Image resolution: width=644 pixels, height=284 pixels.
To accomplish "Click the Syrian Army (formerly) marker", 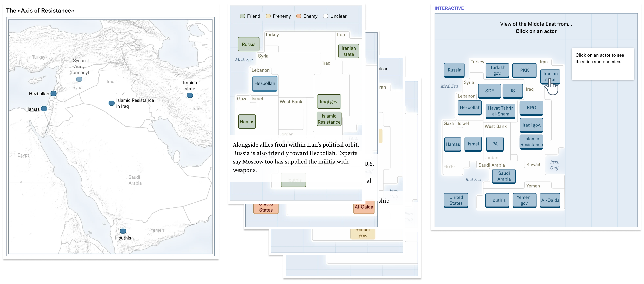I will coord(79,79).
